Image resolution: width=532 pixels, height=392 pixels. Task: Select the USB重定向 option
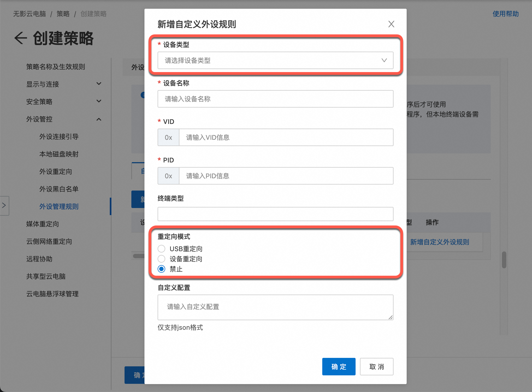(x=161, y=248)
